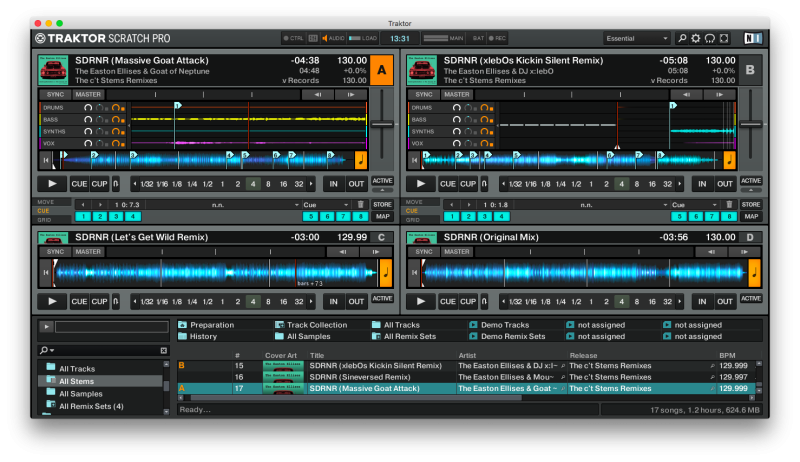Viewport: 800px width, 462px height.
Task: Toggle loop ACTIVE on Deck A
Action: 382,181
